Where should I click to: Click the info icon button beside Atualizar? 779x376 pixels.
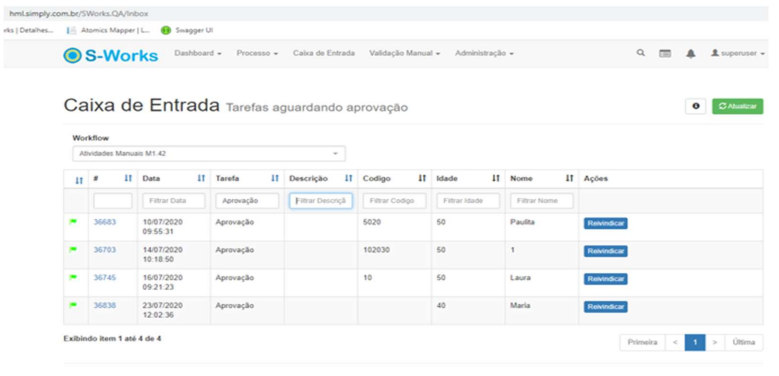(696, 106)
